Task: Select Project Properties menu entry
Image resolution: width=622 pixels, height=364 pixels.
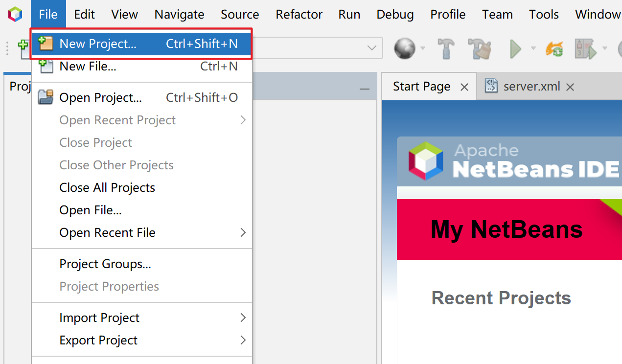Action: 141,286
